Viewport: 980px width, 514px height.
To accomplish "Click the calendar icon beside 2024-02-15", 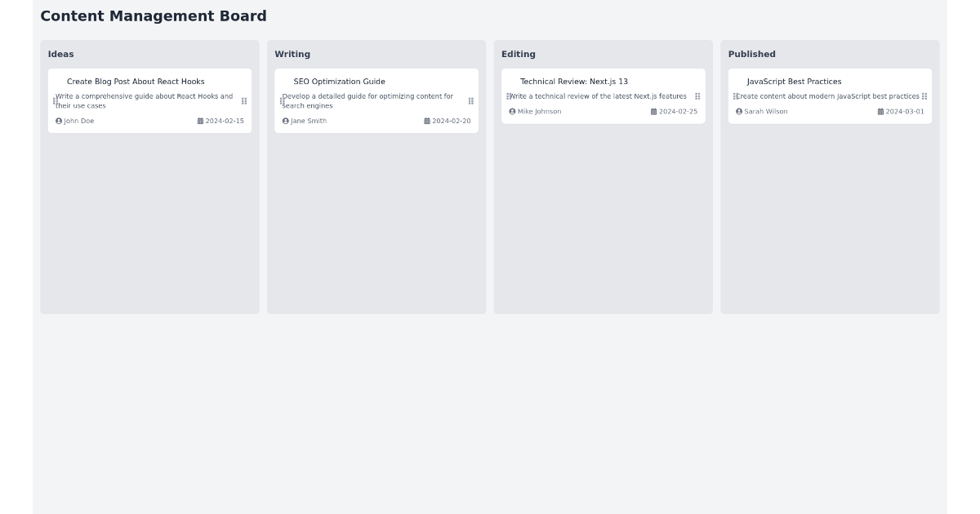I will 200,121.
